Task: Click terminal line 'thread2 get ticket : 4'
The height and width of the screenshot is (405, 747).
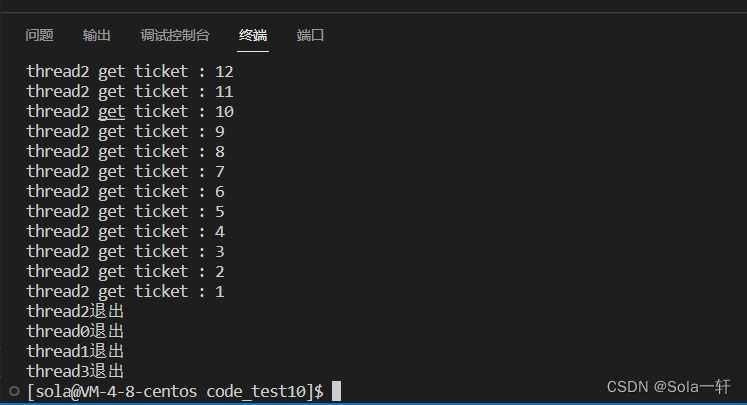Action: point(125,232)
